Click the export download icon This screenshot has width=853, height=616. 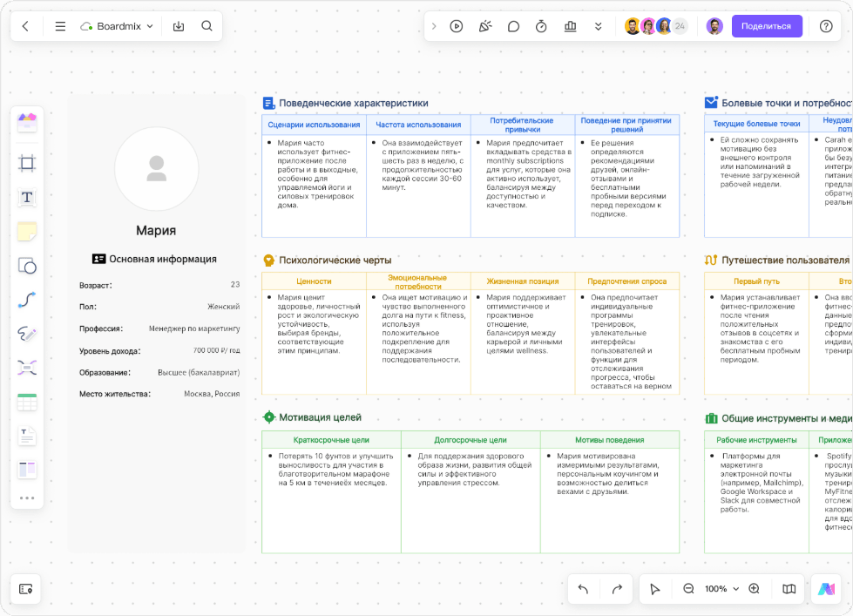pyautogui.click(x=179, y=26)
